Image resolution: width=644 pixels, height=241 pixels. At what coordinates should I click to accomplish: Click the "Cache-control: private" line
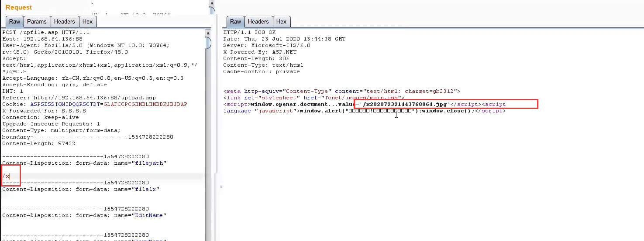(262, 71)
